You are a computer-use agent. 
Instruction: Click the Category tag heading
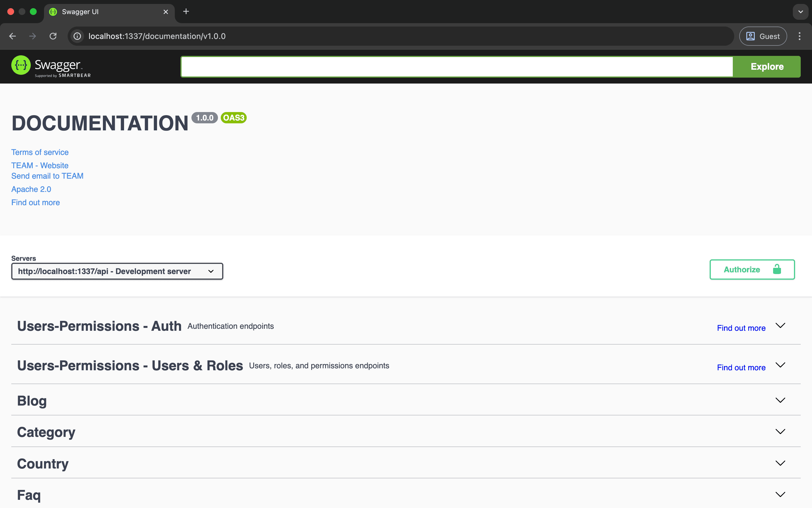pyautogui.click(x=46, y=432)
